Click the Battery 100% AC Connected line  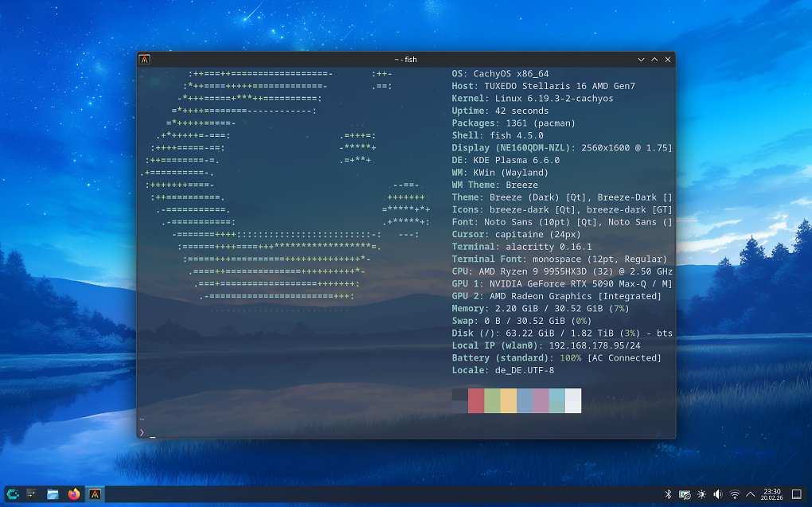[556, 358]
